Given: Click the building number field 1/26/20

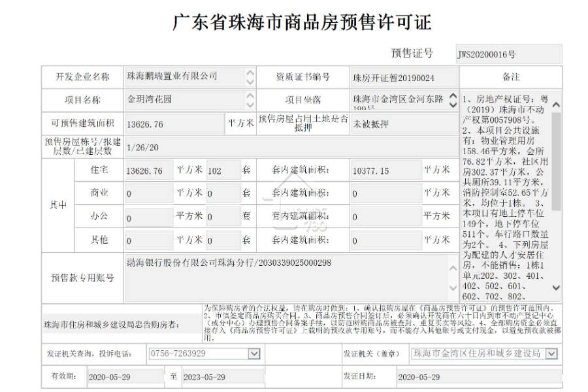Looking at the screenshot, I should pos(292,147).
